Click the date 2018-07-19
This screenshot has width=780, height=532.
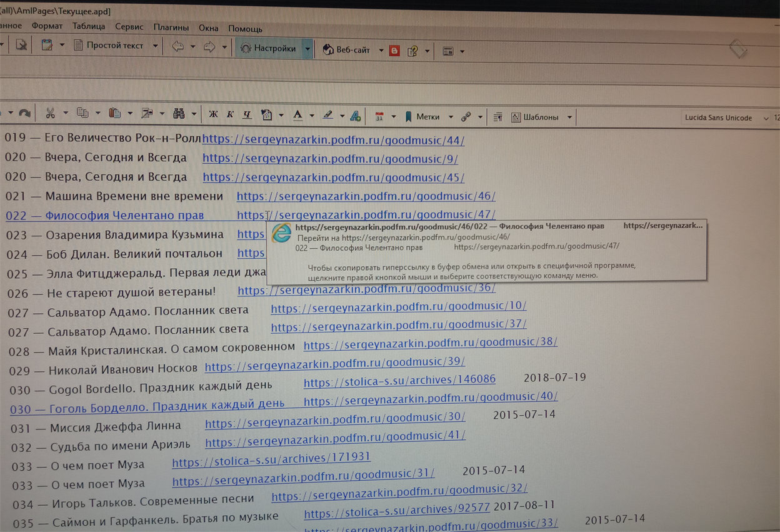[555, 378]
